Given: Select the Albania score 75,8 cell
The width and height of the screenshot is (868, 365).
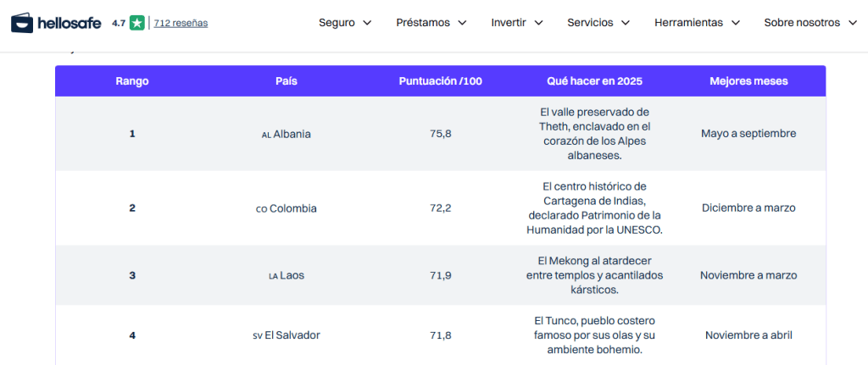Looking at the screenshot, I should click(x=440, y=134).
